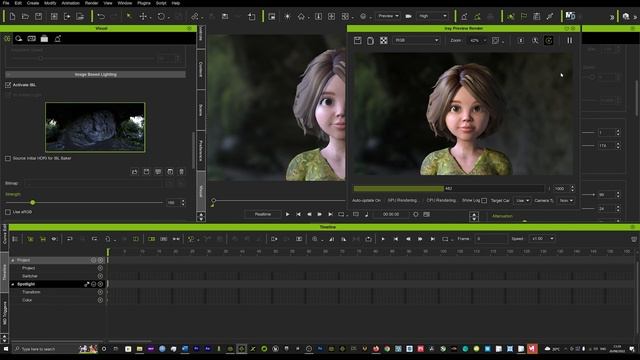Open the Render menu
Viewport: 640px width, 360px height.
click(x=91, y=3)
